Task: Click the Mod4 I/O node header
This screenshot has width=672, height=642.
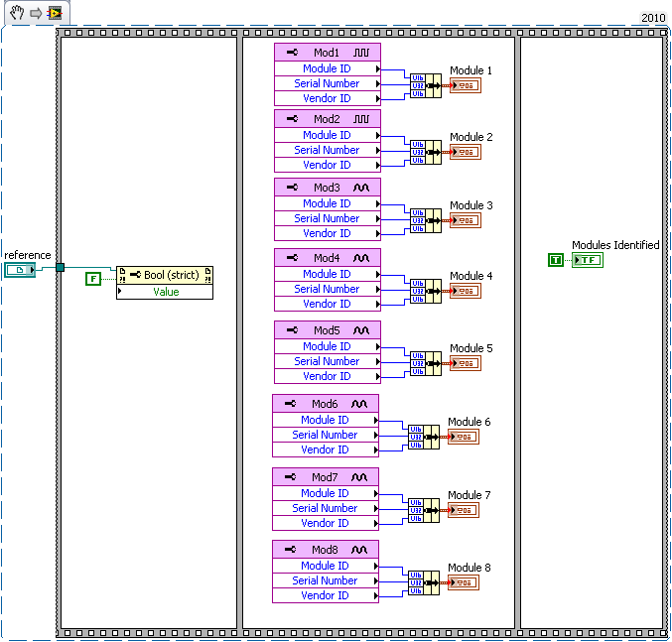Action: tap(328, 257)
